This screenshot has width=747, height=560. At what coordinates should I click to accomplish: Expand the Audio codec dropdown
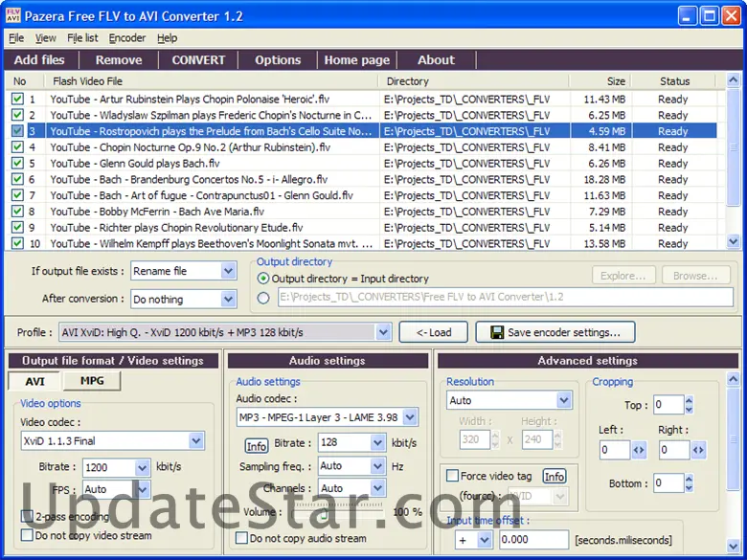click(x=410, y=417)
